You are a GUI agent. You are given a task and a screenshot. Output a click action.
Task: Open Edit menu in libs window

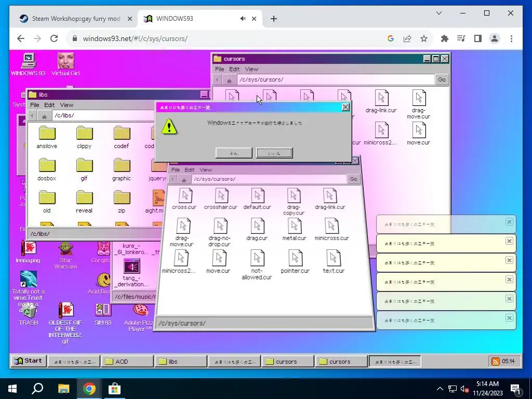pos(49,105)
